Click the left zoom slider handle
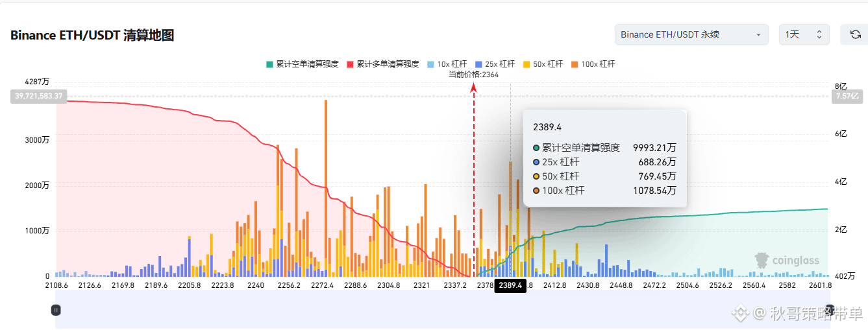The height and width of the screenshot is (330, 868). point(56,310)
